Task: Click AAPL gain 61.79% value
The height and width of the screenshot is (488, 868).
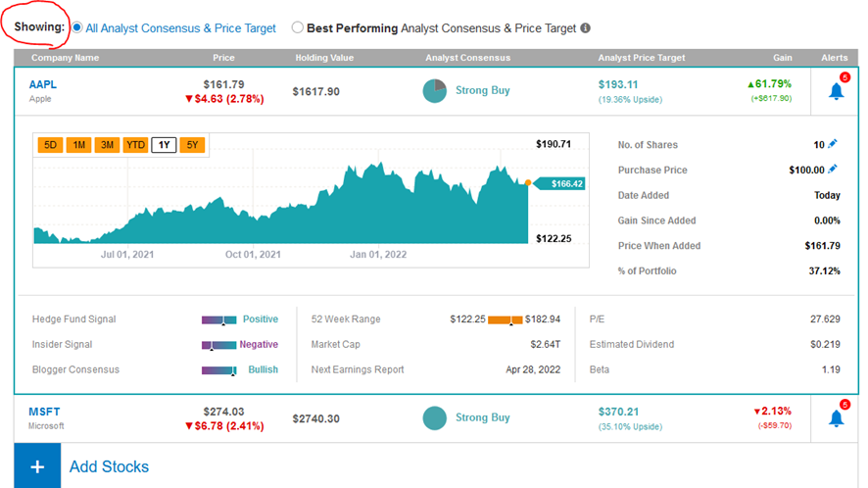Action: click(x=769, y=84)
